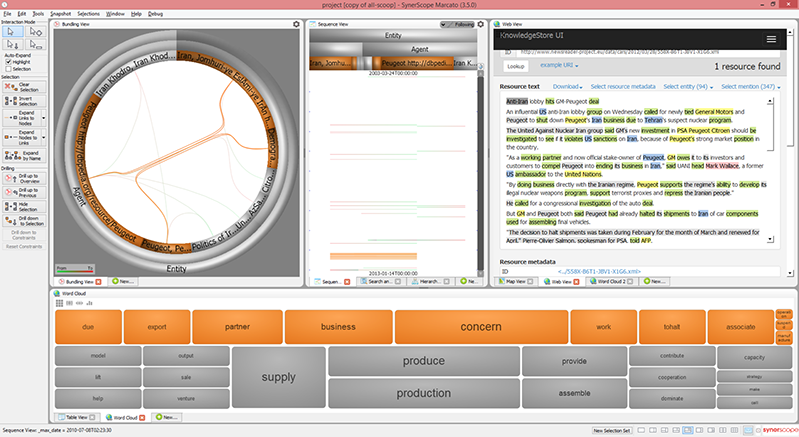The width and height of the screenshot is (799, 437).
Task: Choose the single-pane layout icon in status bar
Action: tap(641, 430)
